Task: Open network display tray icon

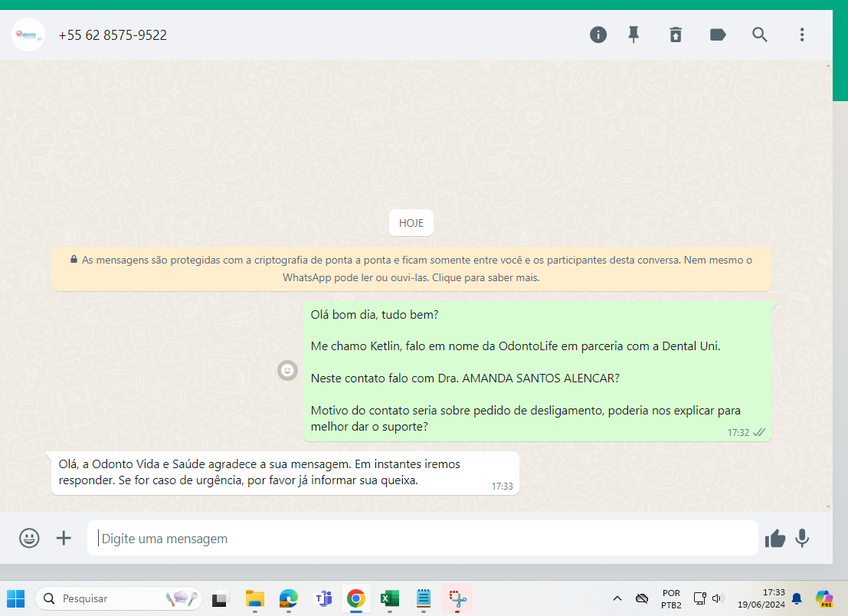Action: click(x=700, y=598)
